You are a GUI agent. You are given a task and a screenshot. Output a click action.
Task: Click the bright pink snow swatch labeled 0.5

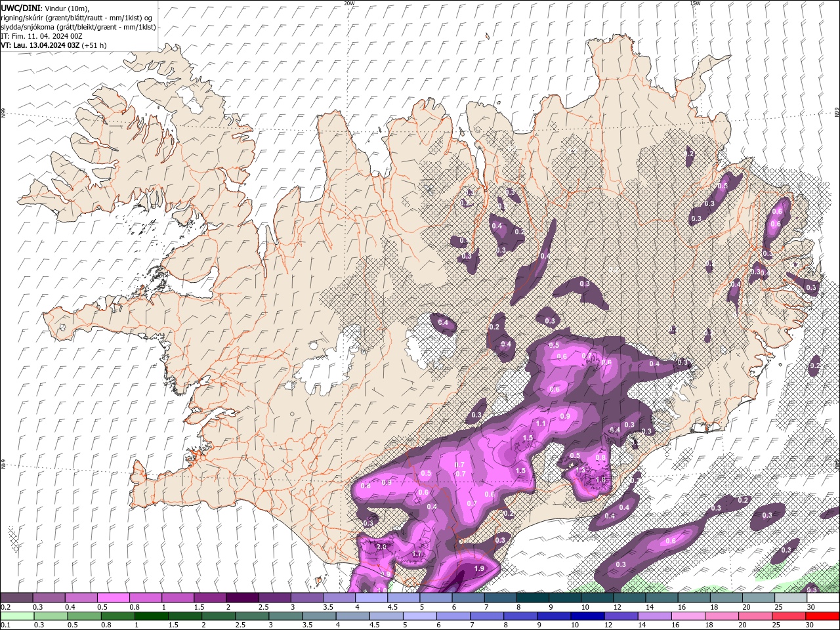(113, 598)
